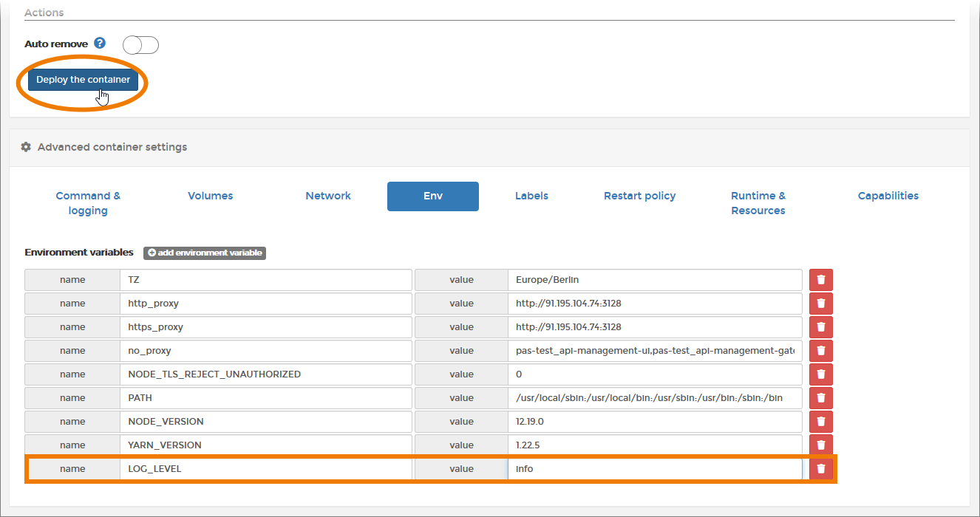Remove the https_proxy variable row
The height and width of the screenshot is (517, 980).
coord(820,327)
